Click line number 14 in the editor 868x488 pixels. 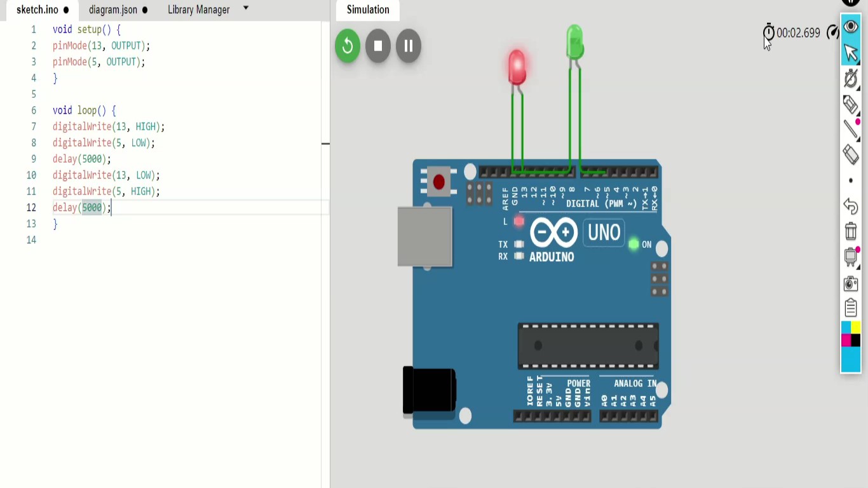tap(31, 240)
